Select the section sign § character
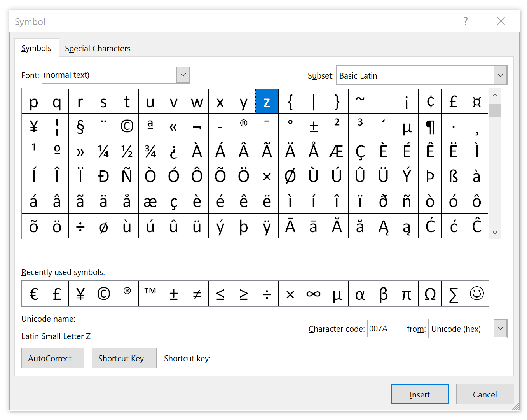The image size is (527, 420). coord(80,126)
